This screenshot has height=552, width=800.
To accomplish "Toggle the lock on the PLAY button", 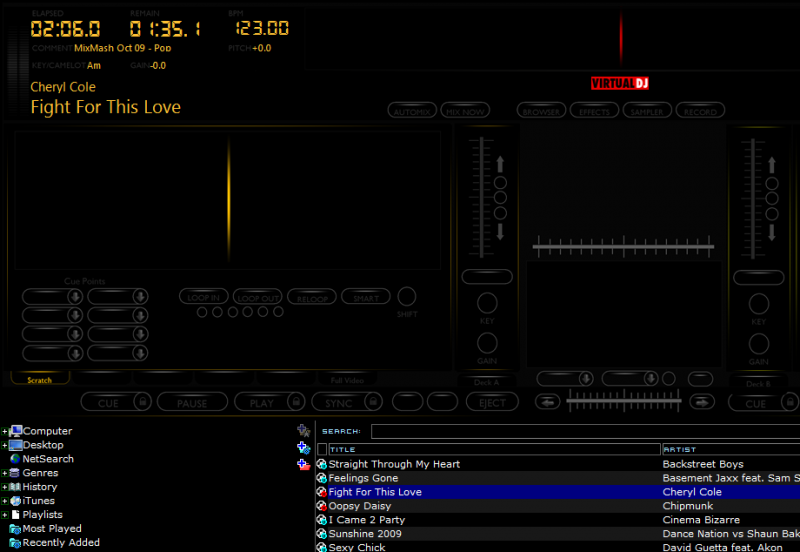I will tap(296, 402).
